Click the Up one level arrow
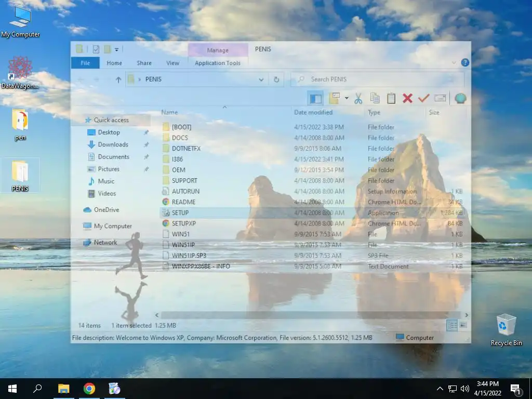 [118, 79]
